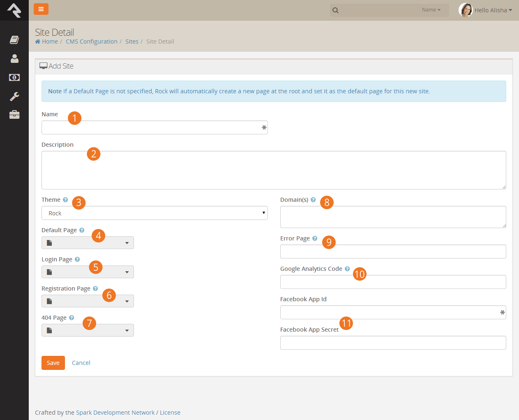Viewport: 519px width, 420px height.
Task: Focus the Facebook App Secret field
Action: (393, 343)
